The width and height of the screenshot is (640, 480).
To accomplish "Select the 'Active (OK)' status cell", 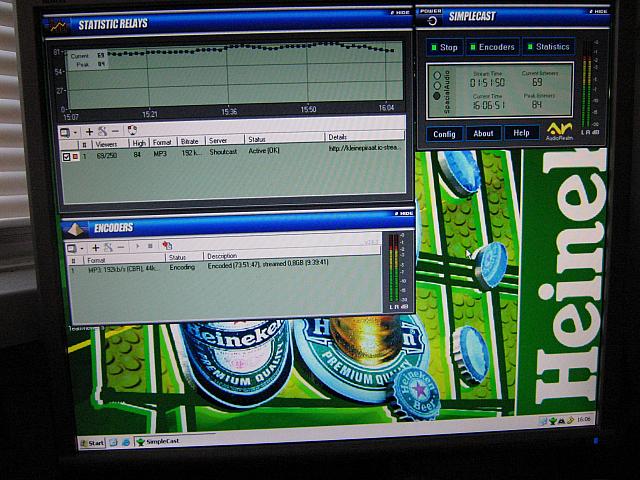I will coord(264,151).
